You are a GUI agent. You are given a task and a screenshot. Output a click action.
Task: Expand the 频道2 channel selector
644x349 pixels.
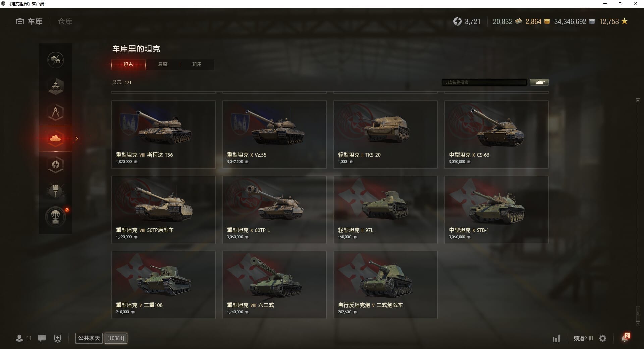[x=583, y=338]
